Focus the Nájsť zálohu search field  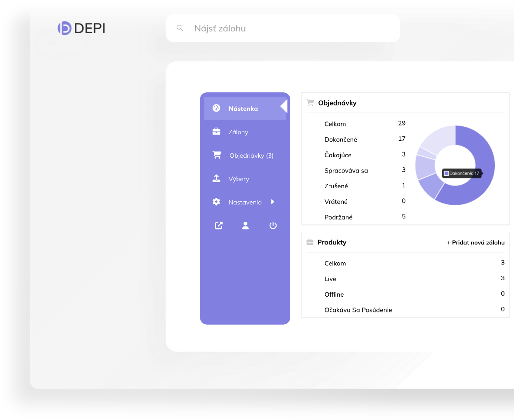[283, 28]
